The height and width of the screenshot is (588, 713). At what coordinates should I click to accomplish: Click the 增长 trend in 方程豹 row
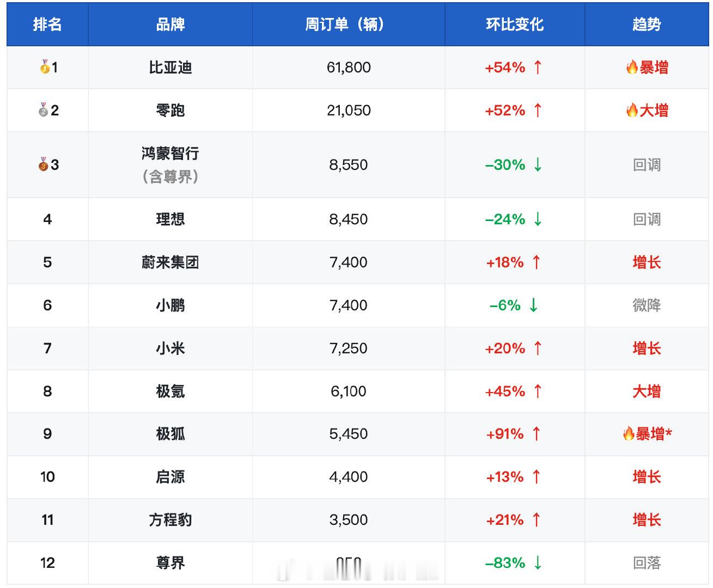(647, 519)
